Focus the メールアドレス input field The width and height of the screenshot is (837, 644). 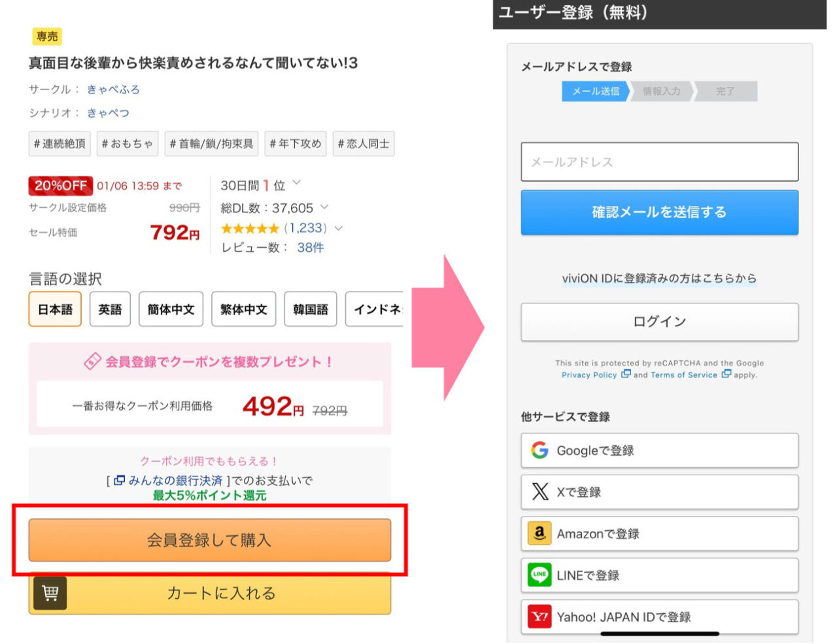tap(659, 162)
